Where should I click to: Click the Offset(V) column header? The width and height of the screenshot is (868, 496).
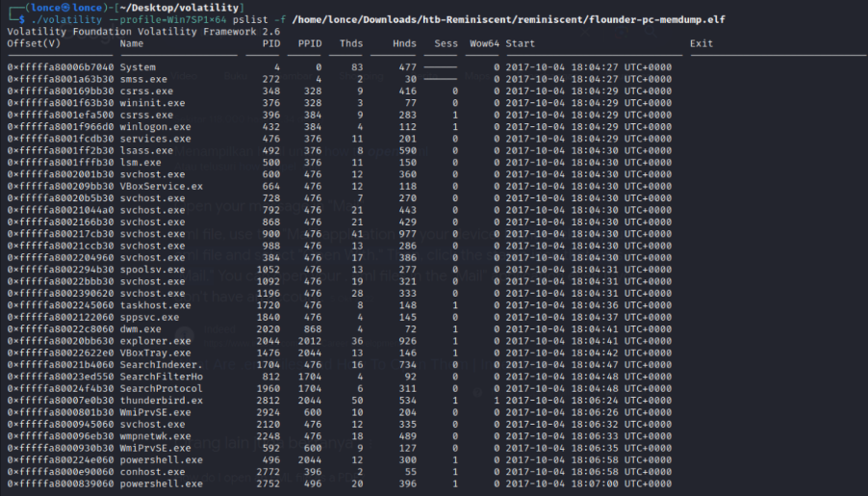[x=34, y=43]
